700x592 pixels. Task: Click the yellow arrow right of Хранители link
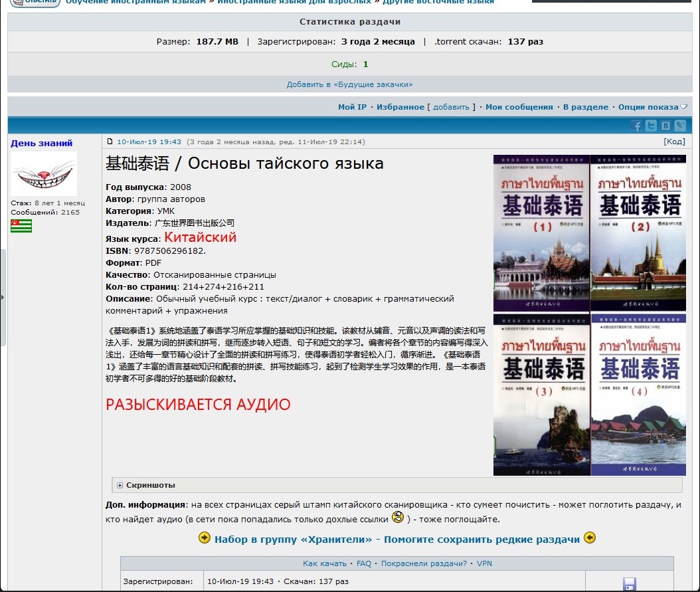point(590,538)
